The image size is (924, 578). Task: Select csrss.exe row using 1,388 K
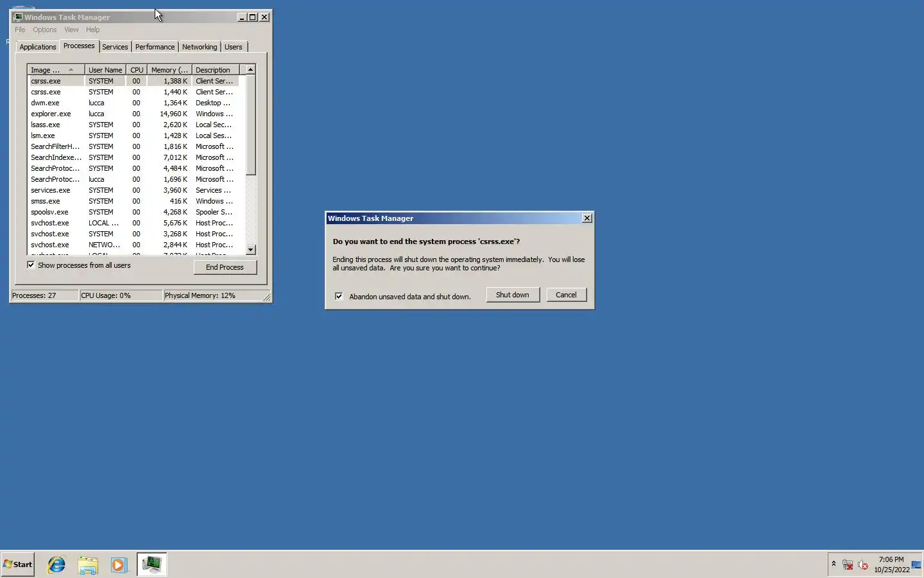coord(133,81)
